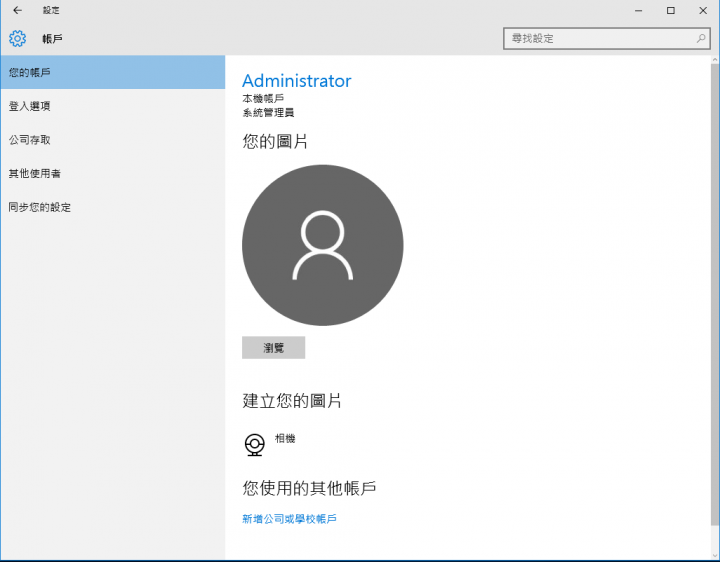
Task: Click the 系統管理員 text
Action: tap(268, 112)
